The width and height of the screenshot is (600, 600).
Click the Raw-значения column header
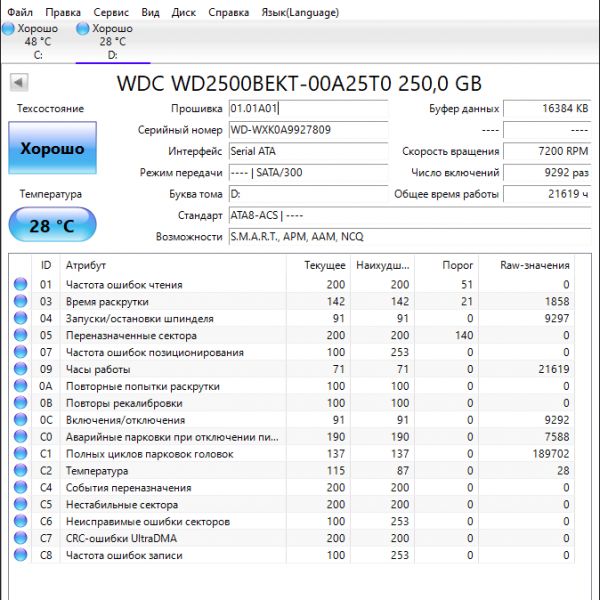[527, 265]
